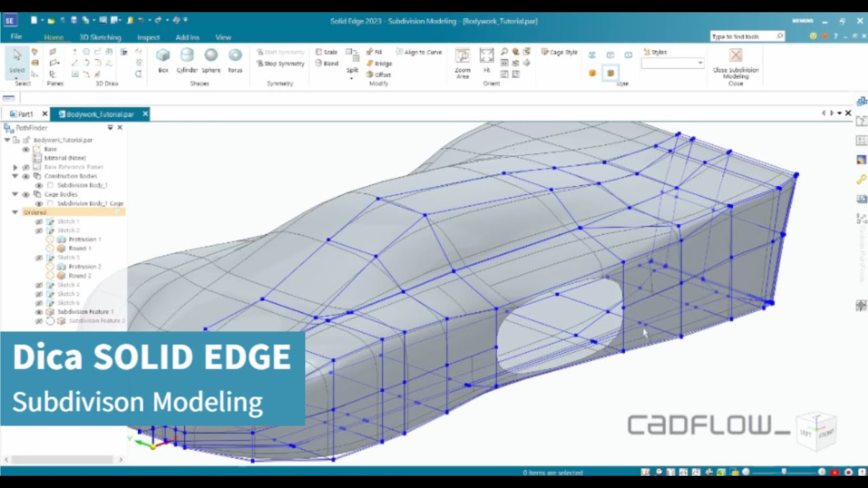Image resolution: width=868 pixels, height=488 pixels.
Task: Click the Bridge command
Action: pyautogui.click(x=378, y=64)
